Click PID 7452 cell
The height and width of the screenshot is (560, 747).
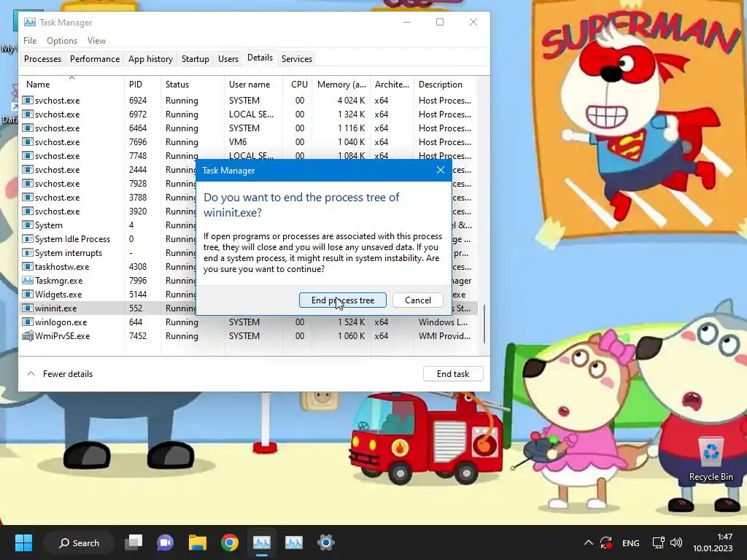(x=138, y=335)
